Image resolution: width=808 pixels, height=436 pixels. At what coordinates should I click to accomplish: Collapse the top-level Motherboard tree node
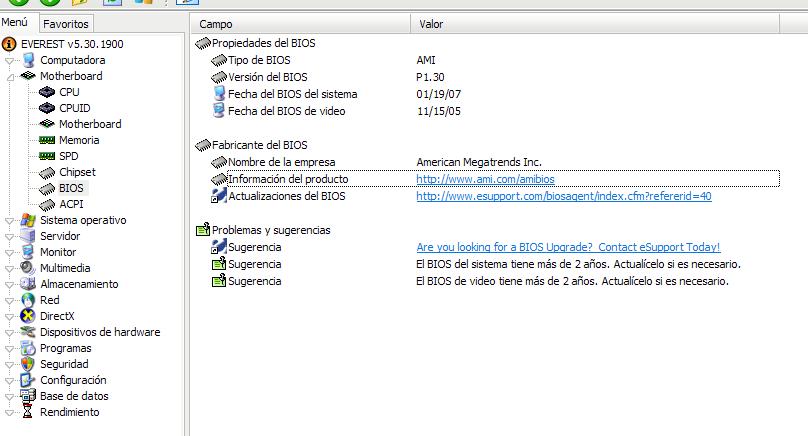click(9, 77)
